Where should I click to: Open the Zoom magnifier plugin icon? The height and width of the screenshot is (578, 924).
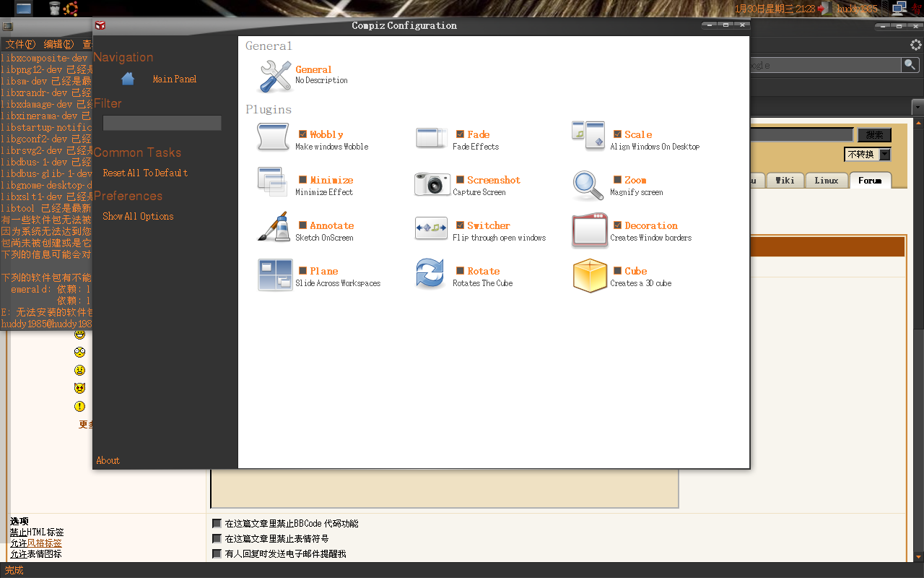588,186
